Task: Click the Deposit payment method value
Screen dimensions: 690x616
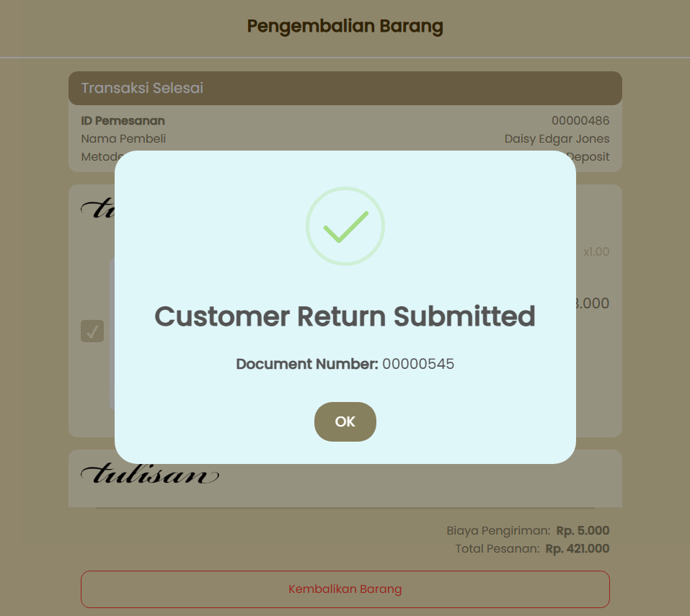Action: tap(588, 157)
